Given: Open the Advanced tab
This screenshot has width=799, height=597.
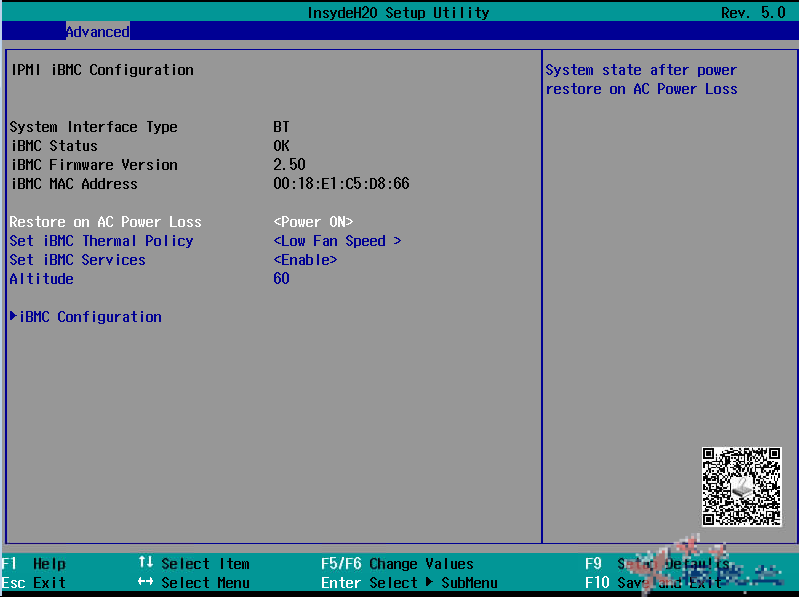Looking at the screenshot, I should (x=97, y=32).
